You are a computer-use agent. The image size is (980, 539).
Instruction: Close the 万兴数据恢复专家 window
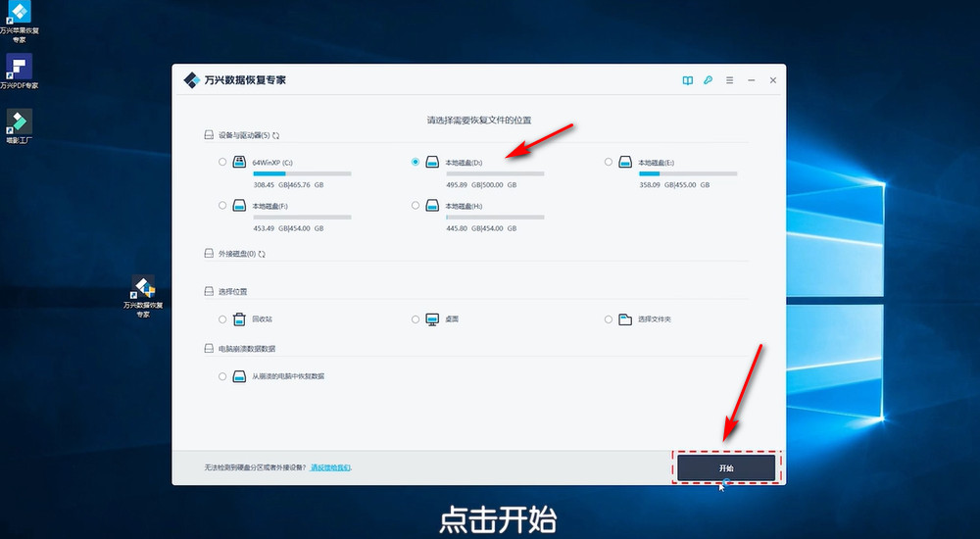(x=773, y=80)
